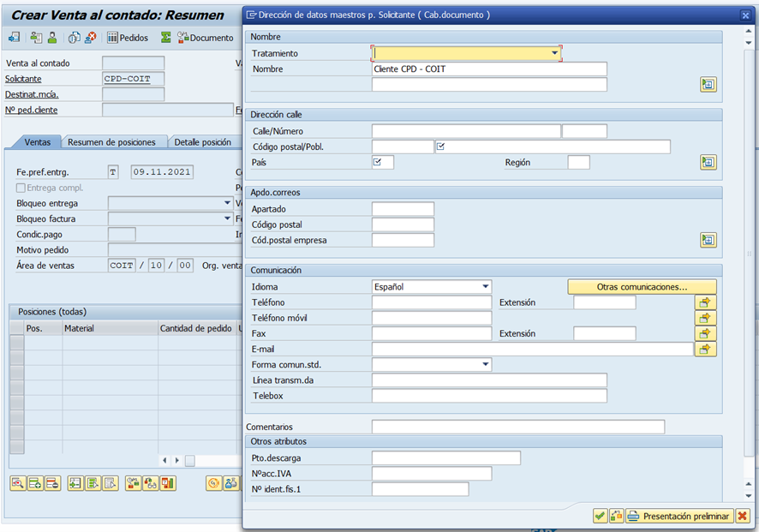This screenshot has width=759, height=532.
Task: Click the icon next to the green checkmark
Action: point(616,516)
